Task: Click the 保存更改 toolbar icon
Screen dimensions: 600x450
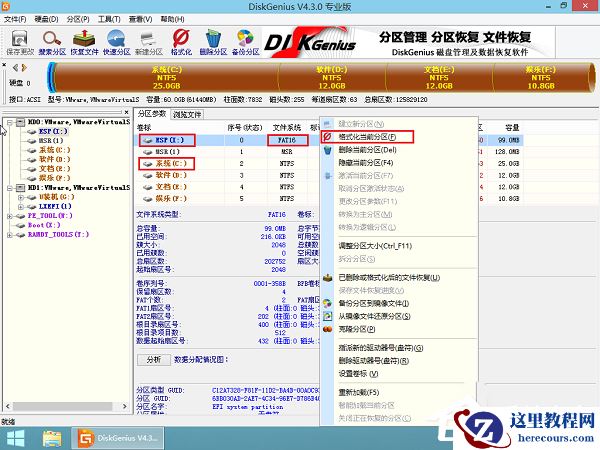Action: 20,42
